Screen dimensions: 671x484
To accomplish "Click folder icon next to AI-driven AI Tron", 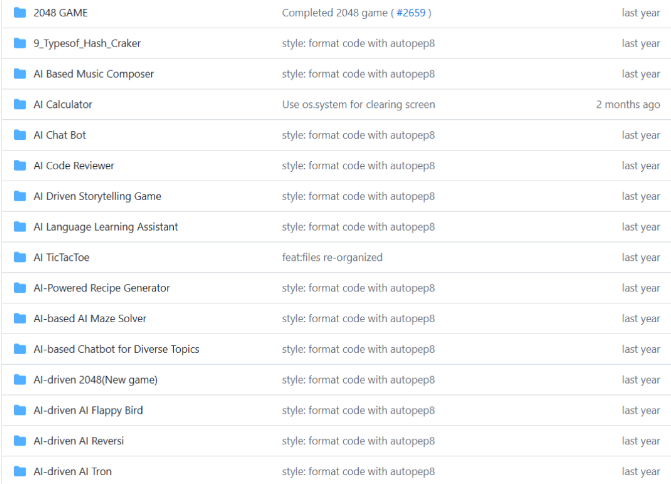I will 20,471.
